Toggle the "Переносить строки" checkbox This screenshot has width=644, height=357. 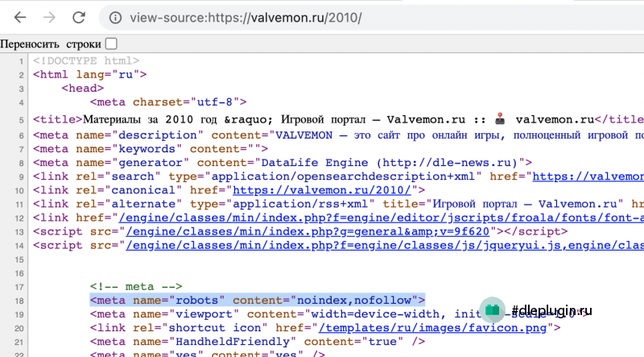tap(111, 44)
